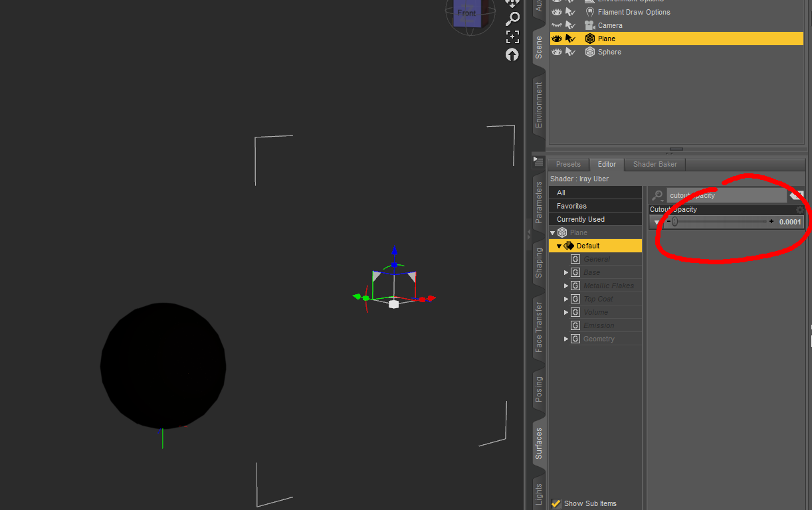Select the Camera row in Scene
The height and width of the screenshot is (510, 812).
point(677,25)
